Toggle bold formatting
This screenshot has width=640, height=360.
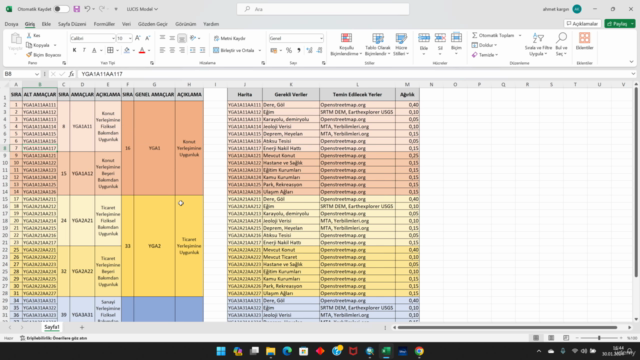tap(74, 50)
